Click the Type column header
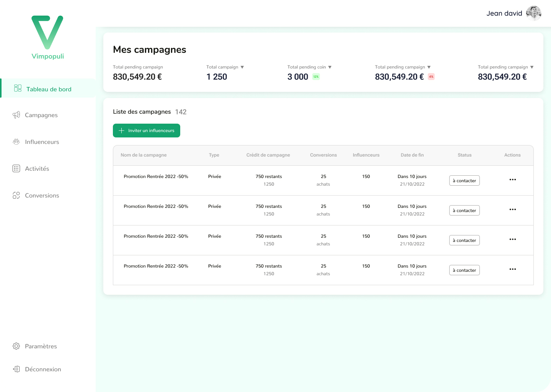This screenshot has height=392, width=551. [214, 155]
